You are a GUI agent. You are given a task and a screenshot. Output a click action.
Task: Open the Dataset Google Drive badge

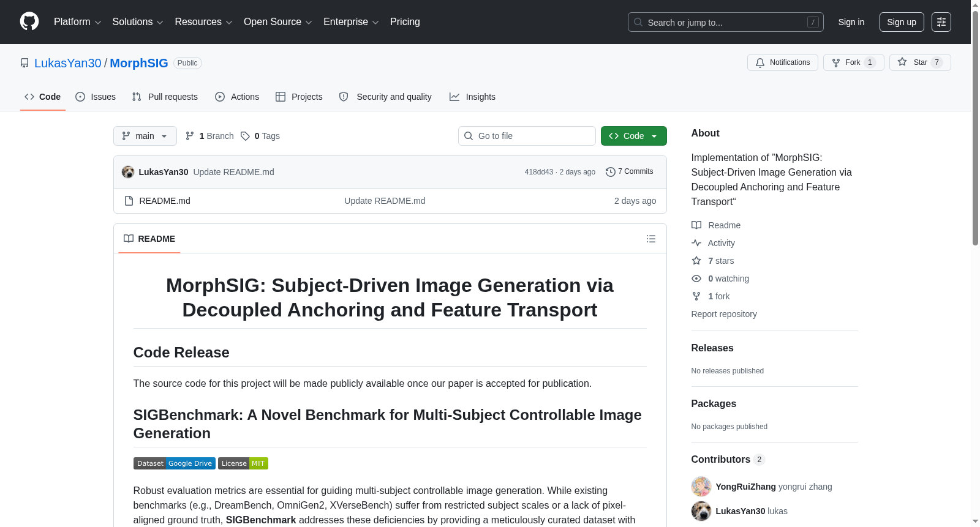[x=175, y=463]
